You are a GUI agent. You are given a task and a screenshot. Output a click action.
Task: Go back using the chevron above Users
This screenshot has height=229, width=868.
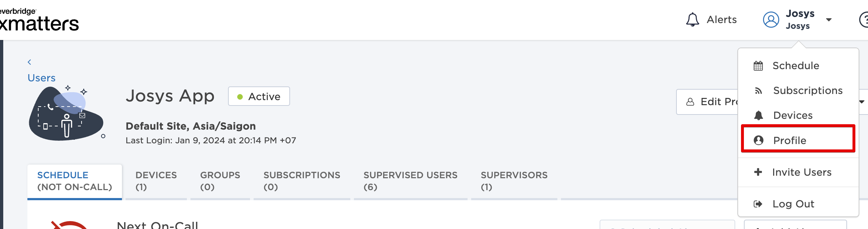[30, 62]
